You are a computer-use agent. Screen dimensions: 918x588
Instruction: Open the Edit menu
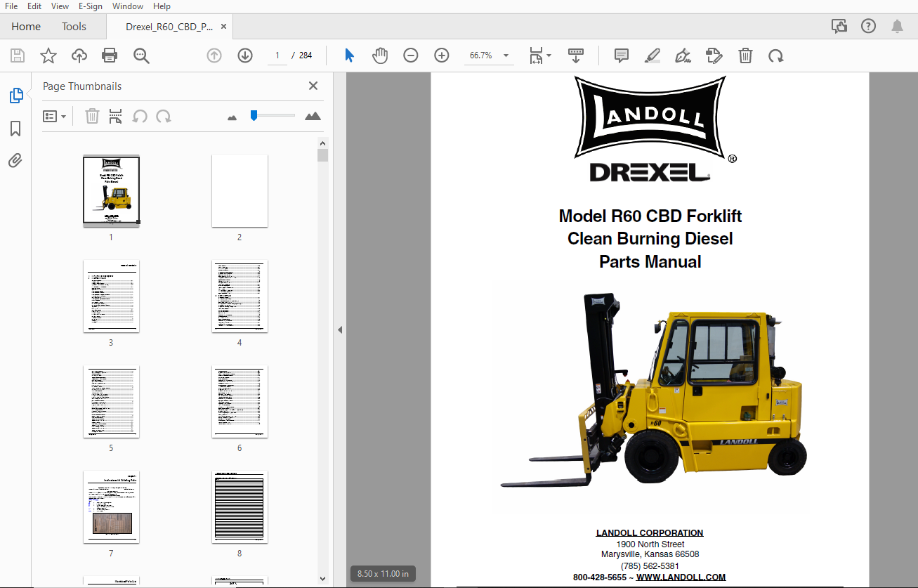(x=34, y=6)
